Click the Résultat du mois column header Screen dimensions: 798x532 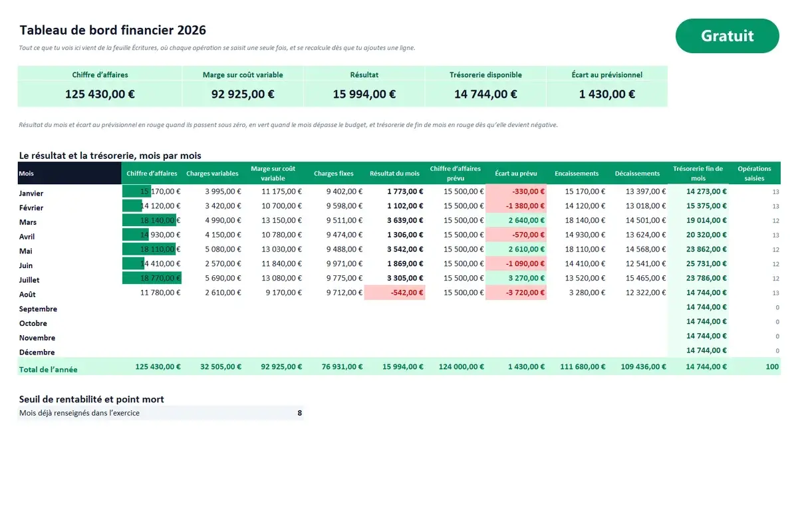[394, 173]
